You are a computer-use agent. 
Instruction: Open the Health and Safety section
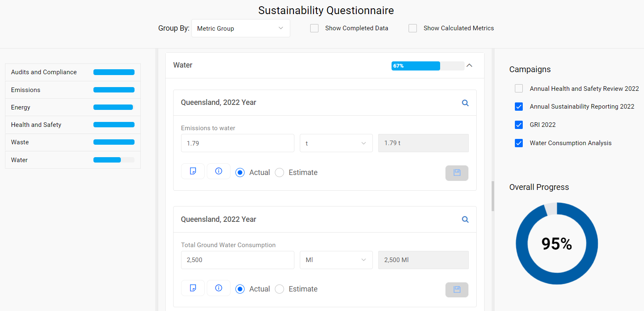point(73,124)
